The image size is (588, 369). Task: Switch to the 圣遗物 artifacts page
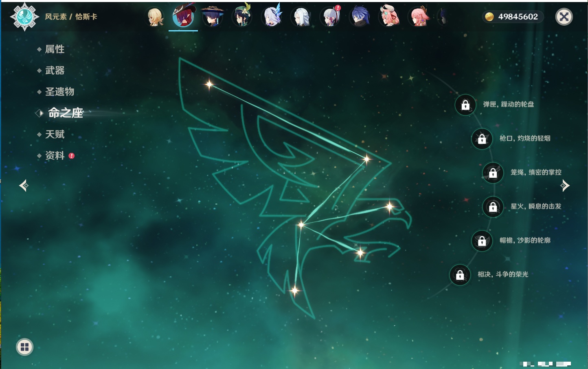click(59, 92)
